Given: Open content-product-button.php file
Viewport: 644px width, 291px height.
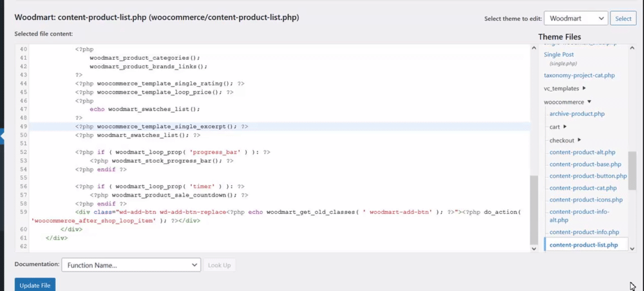Looking at the screenshot, I should [588, 176].
